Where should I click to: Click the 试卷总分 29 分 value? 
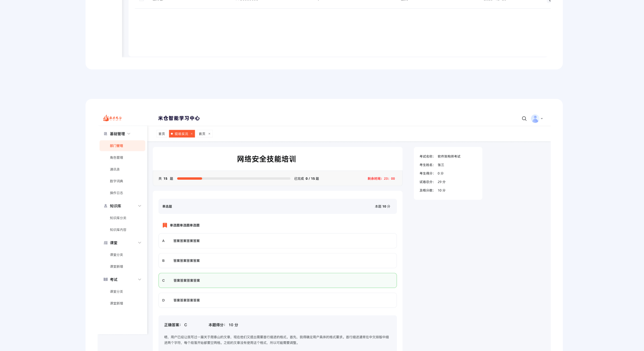coord(441,182)
